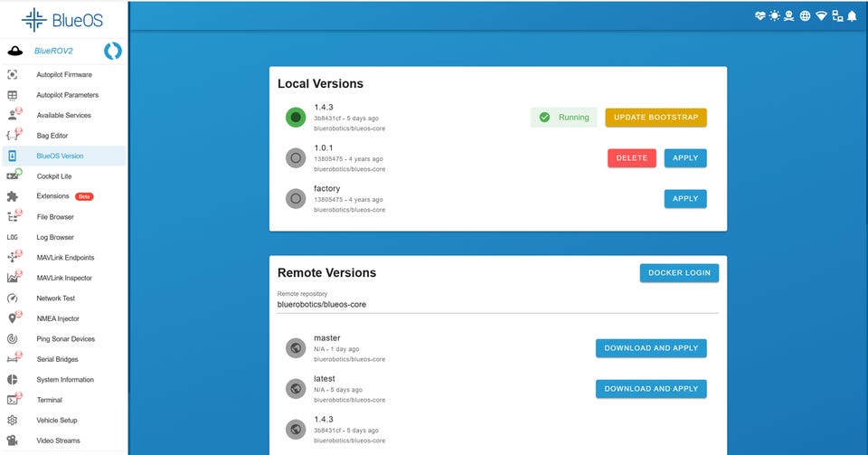The height and width of the screenshot is (455, 868).
Task: Delete local version 1.0.1
Action: (632, 157)
